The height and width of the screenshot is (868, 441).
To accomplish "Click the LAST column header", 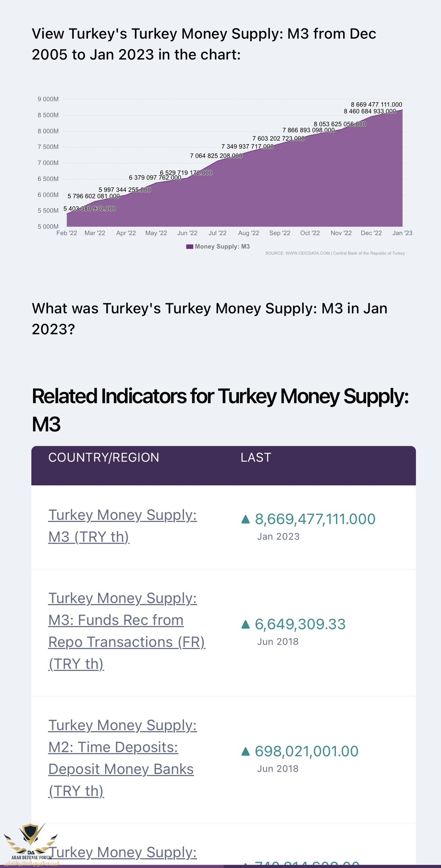I will 255,458.
